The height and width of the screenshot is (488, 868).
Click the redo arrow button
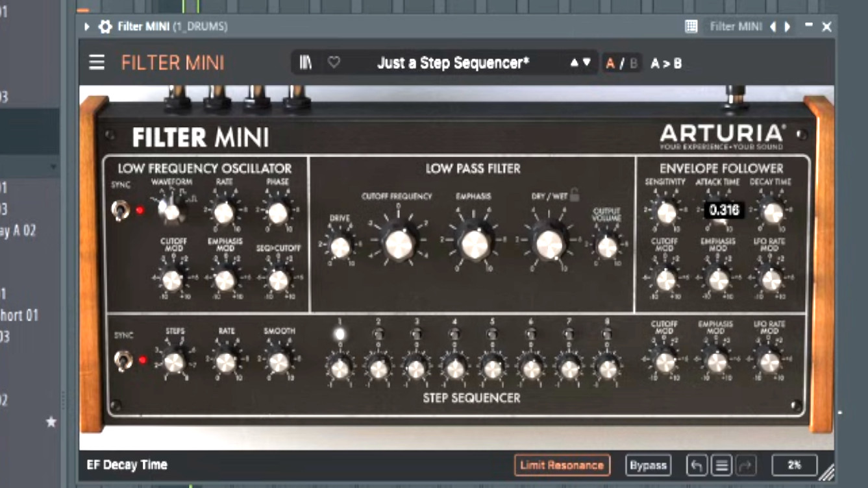tap(745, 465)
